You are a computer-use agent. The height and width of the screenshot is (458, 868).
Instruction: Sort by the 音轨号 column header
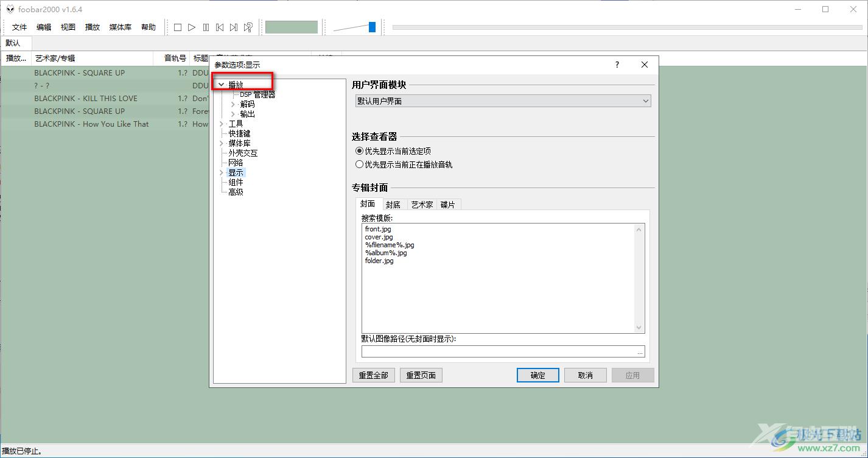tap(172, 58)
